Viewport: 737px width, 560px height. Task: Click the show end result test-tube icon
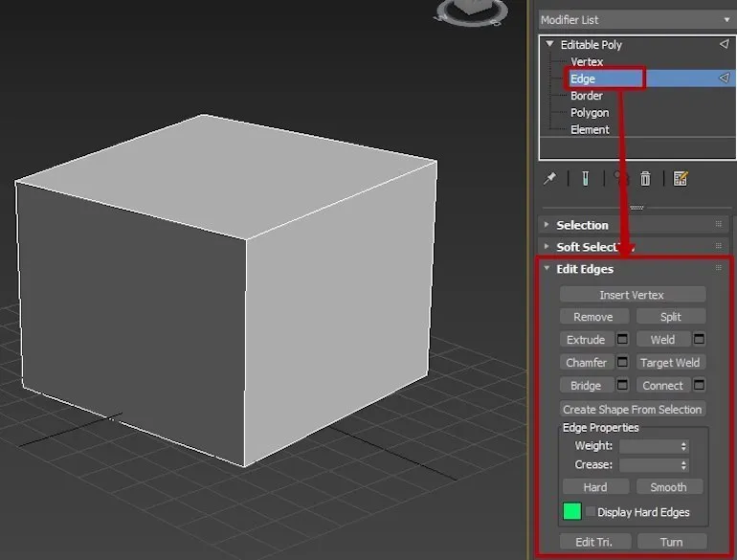pos(584,179)
